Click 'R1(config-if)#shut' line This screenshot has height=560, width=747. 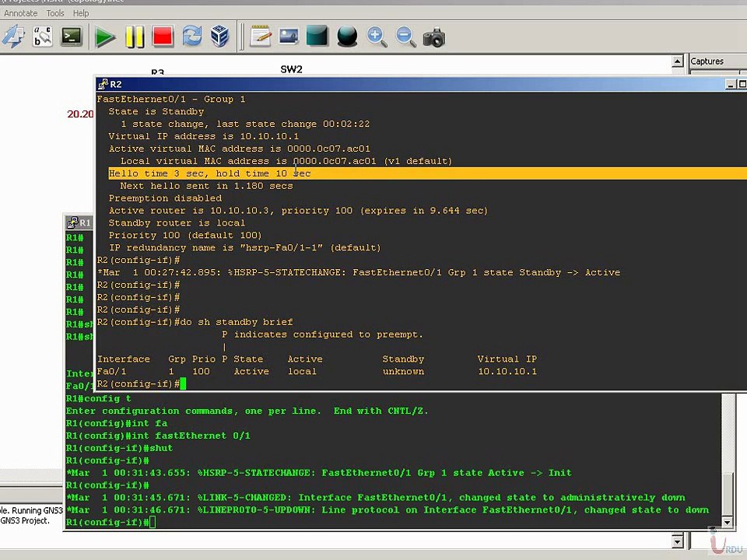(x=119, y=448)
